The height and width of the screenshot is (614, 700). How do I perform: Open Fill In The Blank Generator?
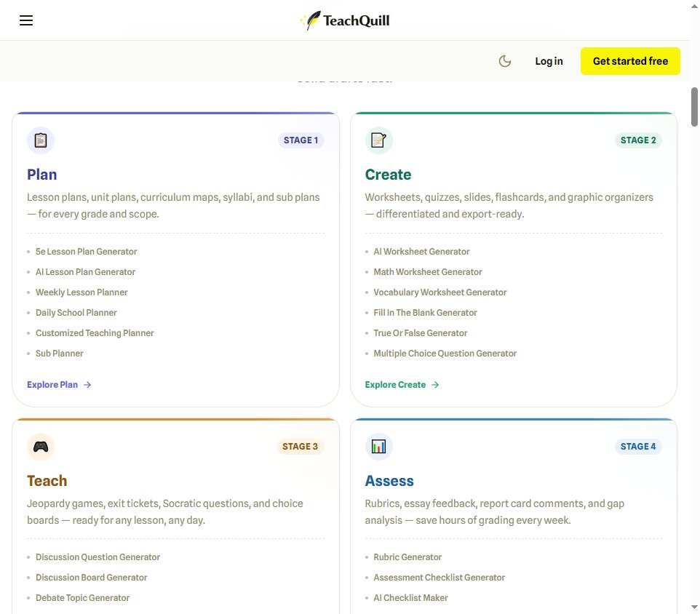click(x=425, y=313)
